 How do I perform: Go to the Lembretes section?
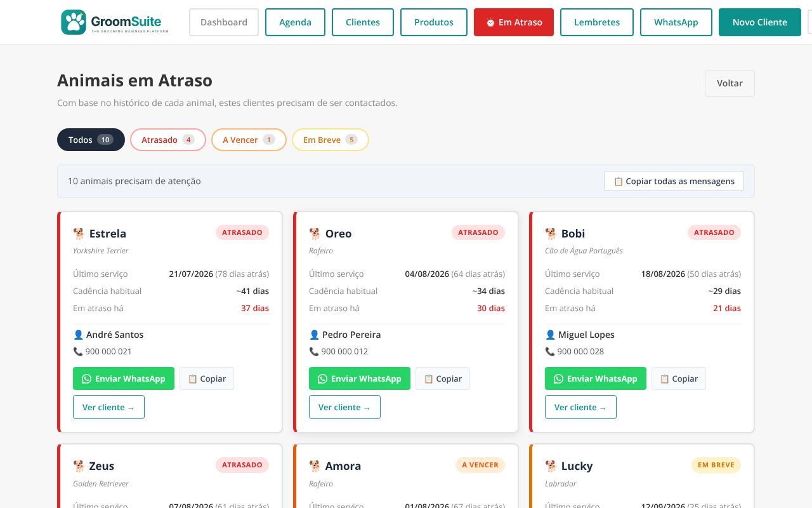click(597, 22)
